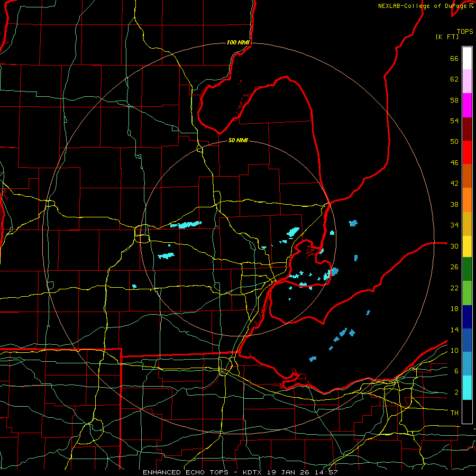Click the 50 NMI range ring label
Screen dimensions: 476x476
pyautogui.click(x=238, y=140)
